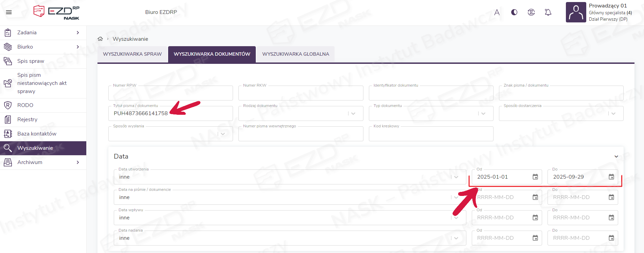Image resolution: width=644 pixels, height=253 pixels.
Task: Open Rejestry in the sidebar
Action: (x=28, y=120)
